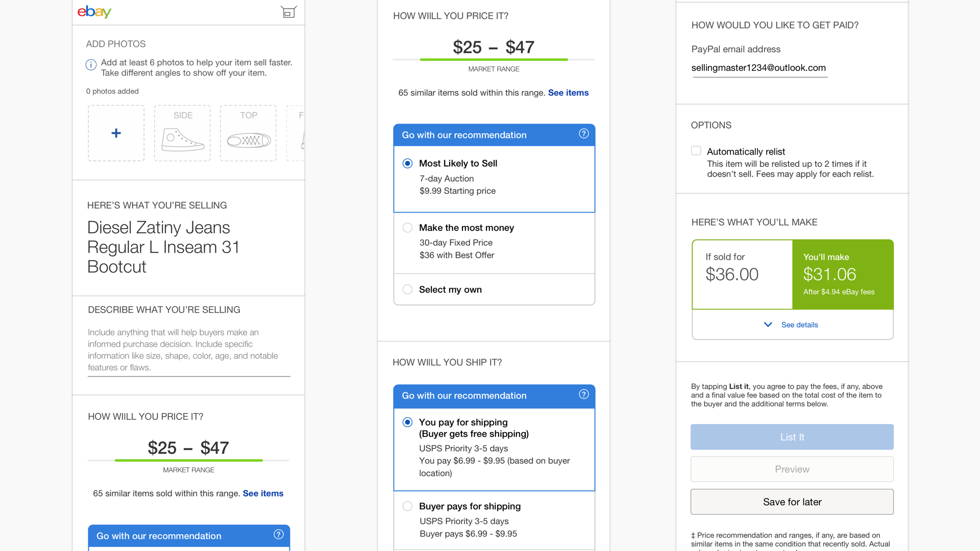
Task: Open help icon on shipping recommendation header
Action: [584, 394]
